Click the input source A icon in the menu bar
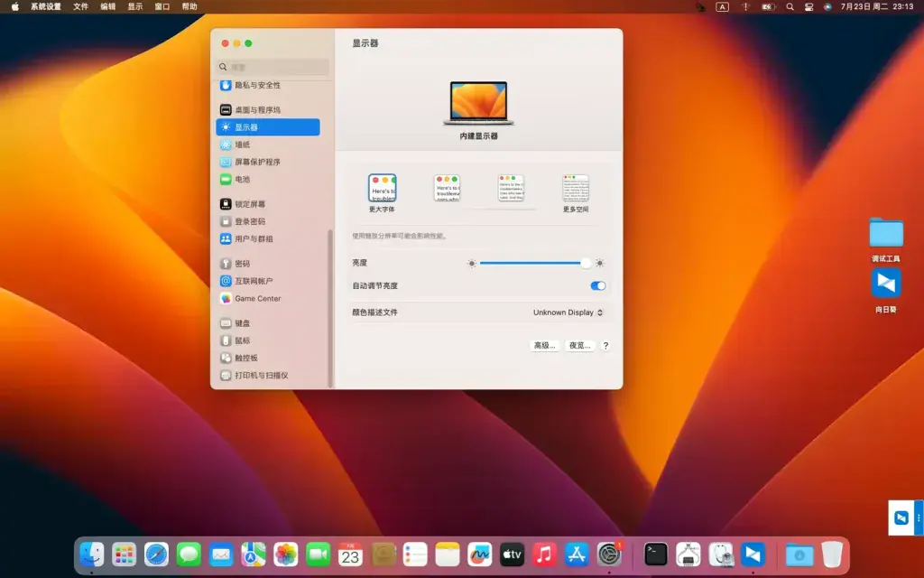 (x=722, y=6)
